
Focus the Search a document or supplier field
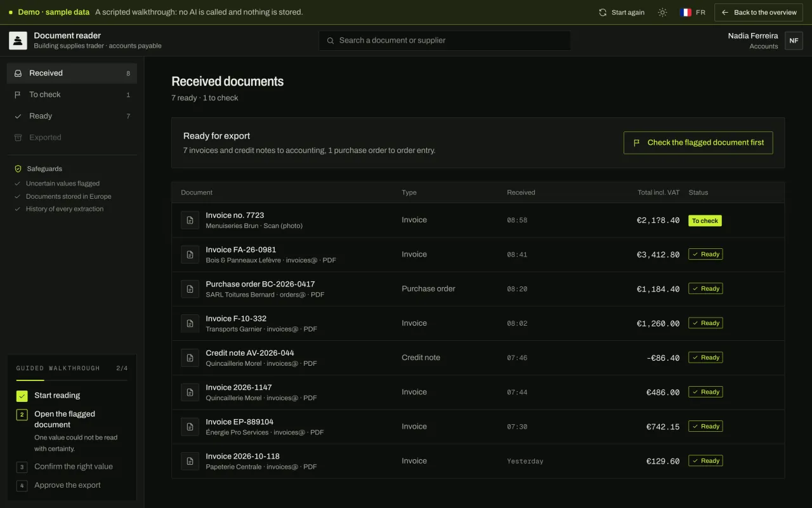[x=445, y=41]
